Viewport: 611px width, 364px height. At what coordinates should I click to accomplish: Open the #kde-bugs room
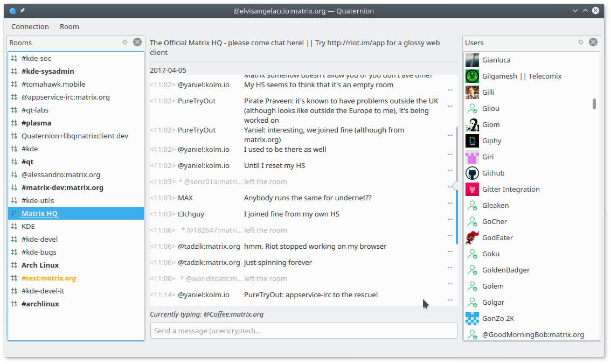(76, 253)
